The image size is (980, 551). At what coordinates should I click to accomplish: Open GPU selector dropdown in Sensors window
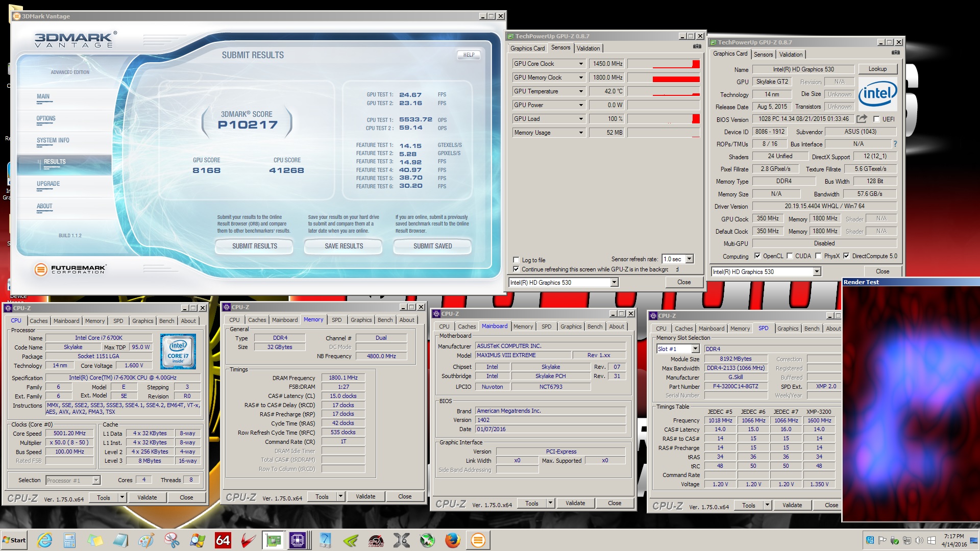point(614,283)
